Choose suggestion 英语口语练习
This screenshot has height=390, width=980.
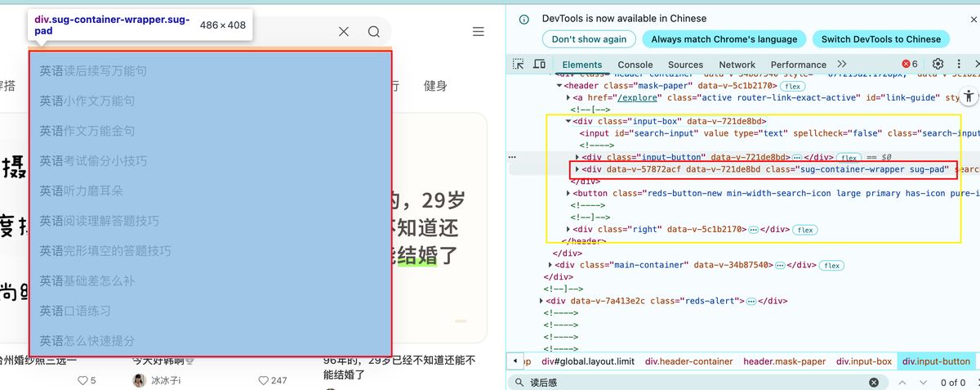point(211,311)
